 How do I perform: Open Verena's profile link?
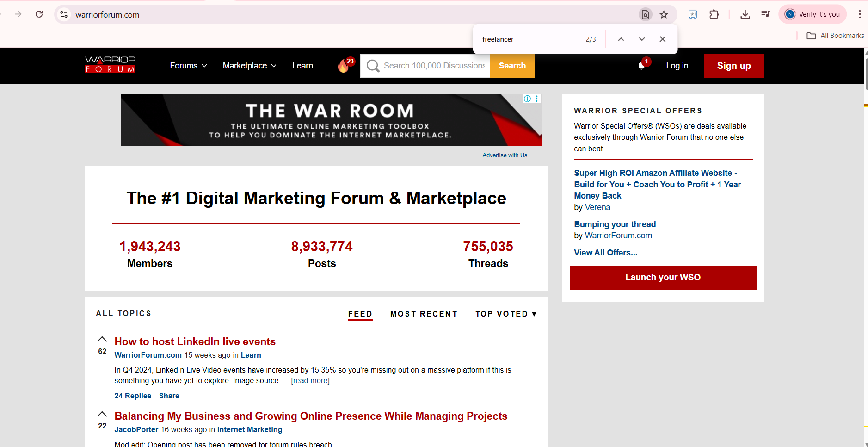[597, 207]
